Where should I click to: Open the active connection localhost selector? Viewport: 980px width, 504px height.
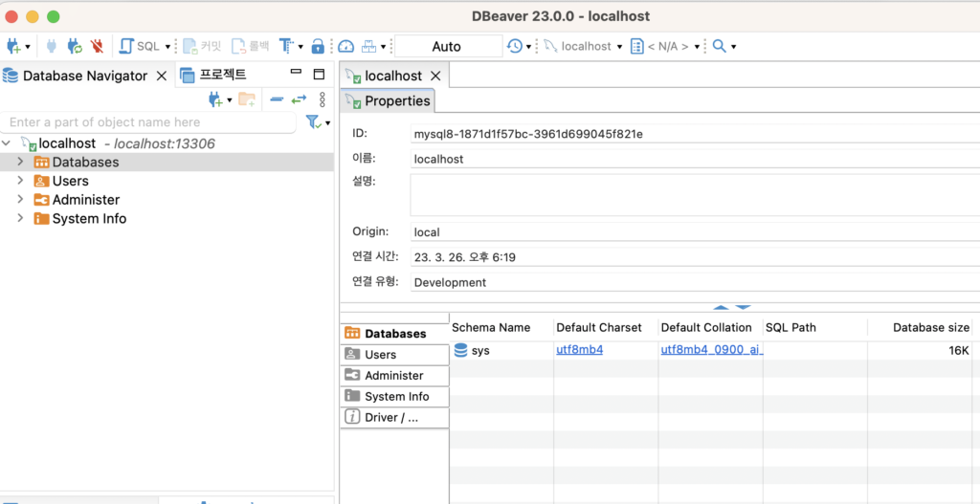coord(583,46)
